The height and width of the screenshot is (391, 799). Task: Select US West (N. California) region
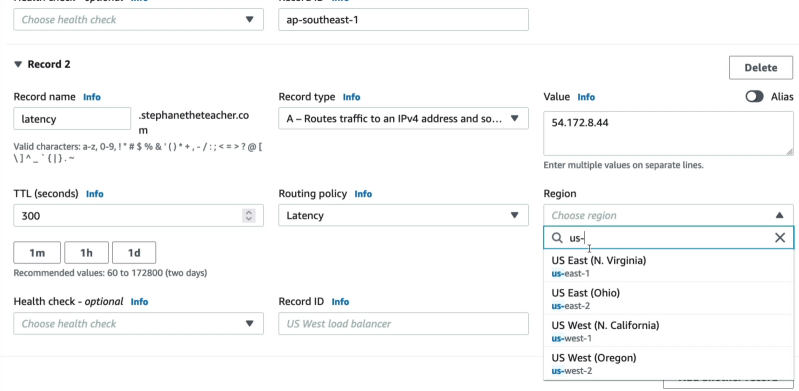(x=668, y=331)
